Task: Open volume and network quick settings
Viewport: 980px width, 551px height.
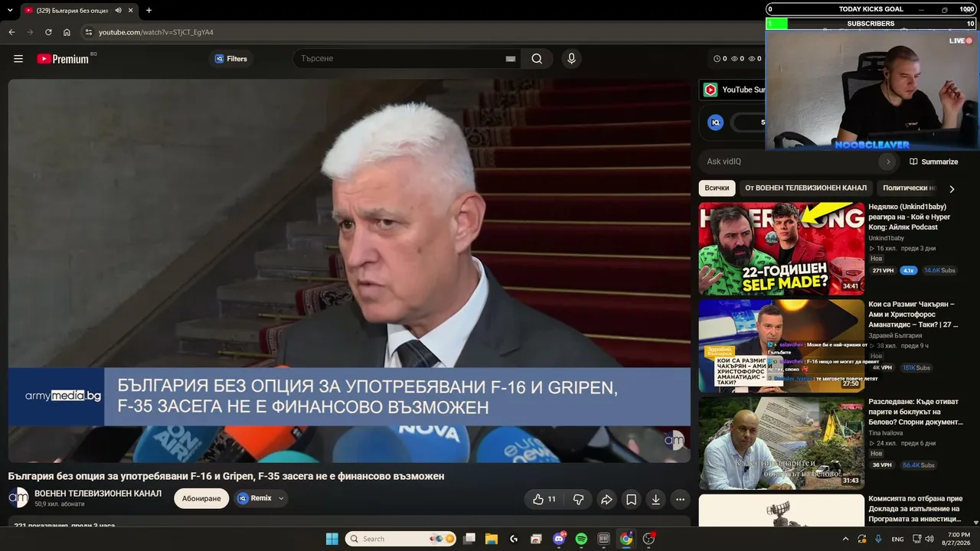Action: tap(923, 539)
